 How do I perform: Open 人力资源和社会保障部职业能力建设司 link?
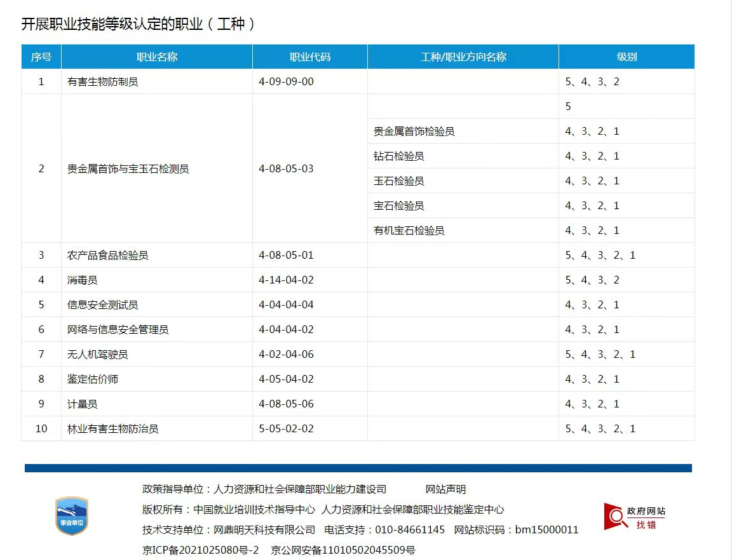point(300,489)
